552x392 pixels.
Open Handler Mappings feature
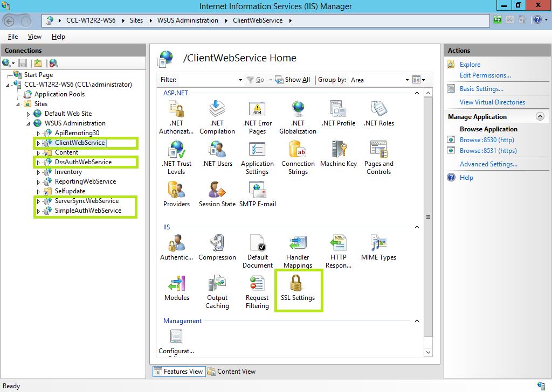pos(298,251)
